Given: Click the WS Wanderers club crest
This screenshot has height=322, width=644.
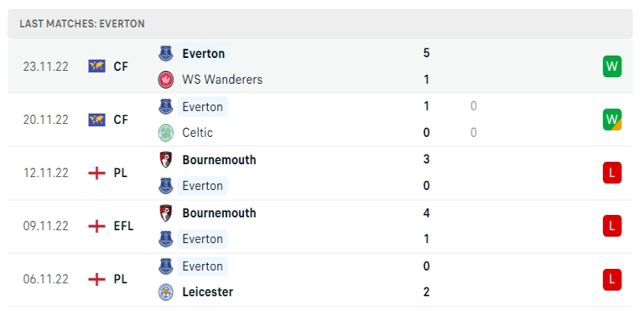Looking at the screenshot, I should point(166,80).
